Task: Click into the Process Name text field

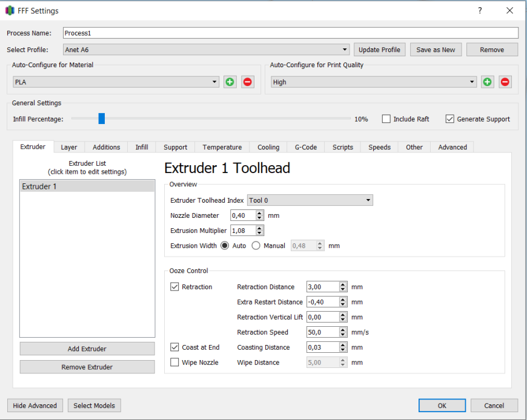Action: pos(290,33)
